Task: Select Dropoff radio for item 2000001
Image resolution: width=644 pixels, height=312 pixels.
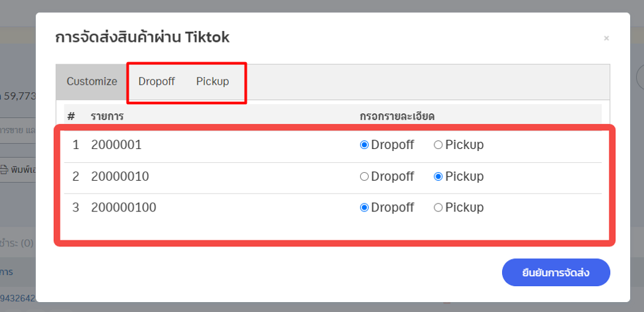Action: pos(364,145)
